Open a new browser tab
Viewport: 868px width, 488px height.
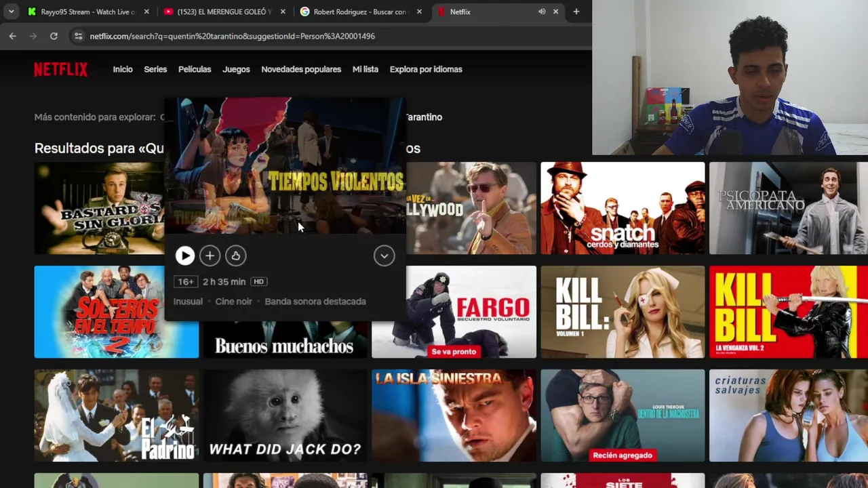tap(576, 12)
